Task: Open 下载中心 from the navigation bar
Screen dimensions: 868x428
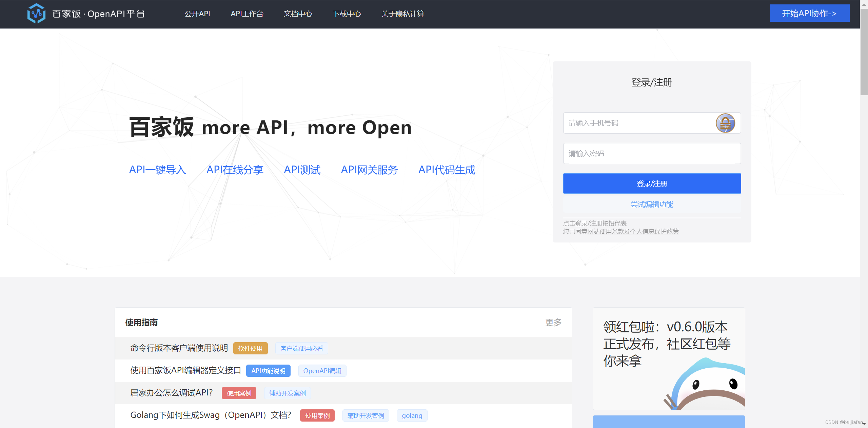Action: click(x=347, y=14)
